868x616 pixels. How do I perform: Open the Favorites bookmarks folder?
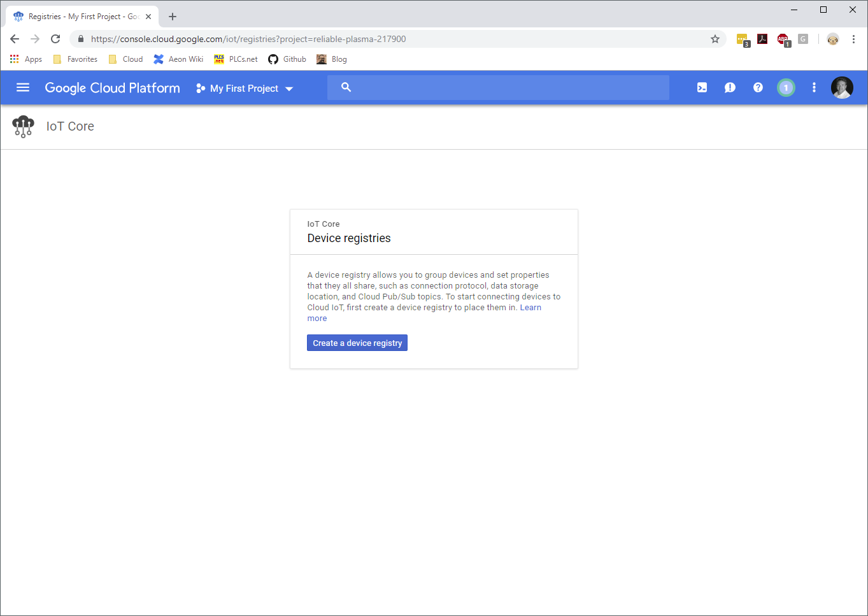[x=75, y=59]
